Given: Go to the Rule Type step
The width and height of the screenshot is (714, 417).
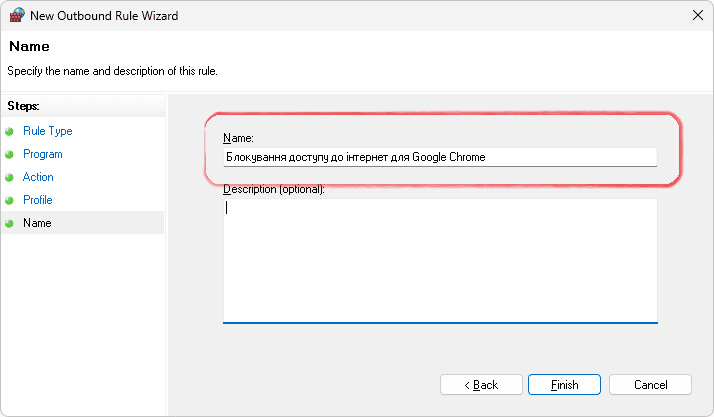Looking at the screenshot, I should pos(47,131).
